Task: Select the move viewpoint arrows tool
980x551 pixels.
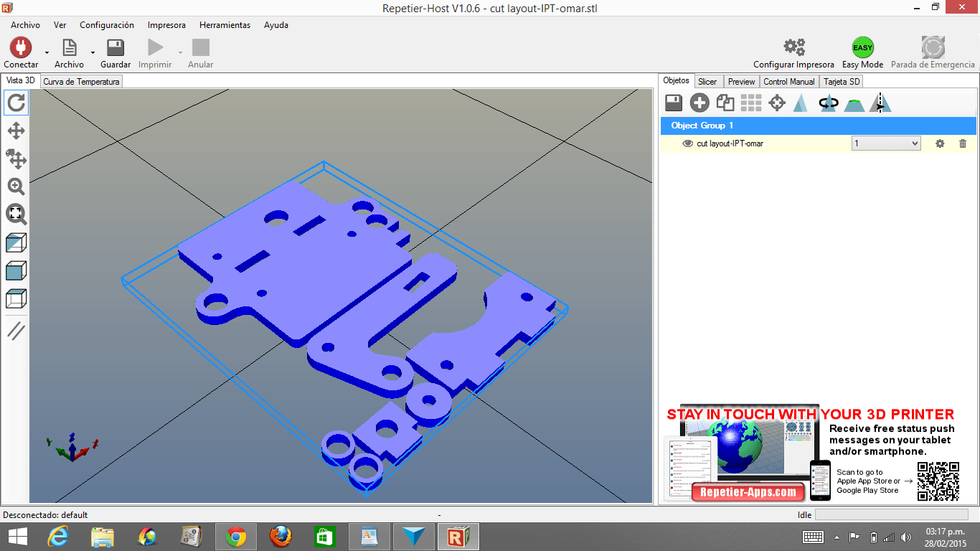Action: coord(16,131)
